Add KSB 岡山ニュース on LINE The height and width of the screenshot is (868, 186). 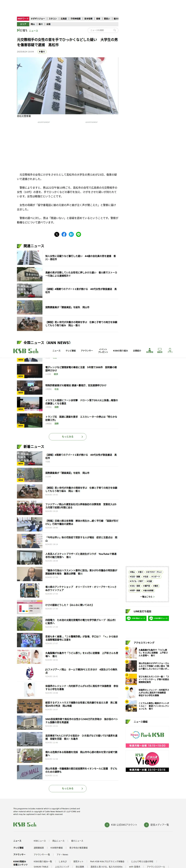[136, 618]
